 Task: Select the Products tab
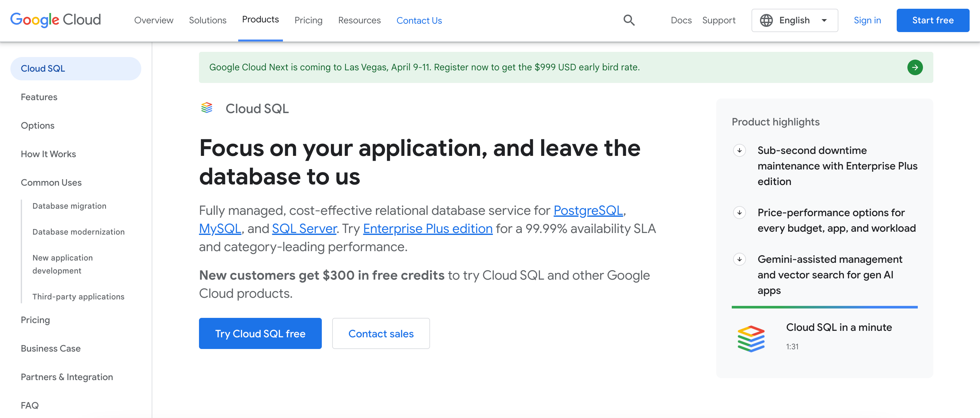pyautogui.click(x=260, y=19)
